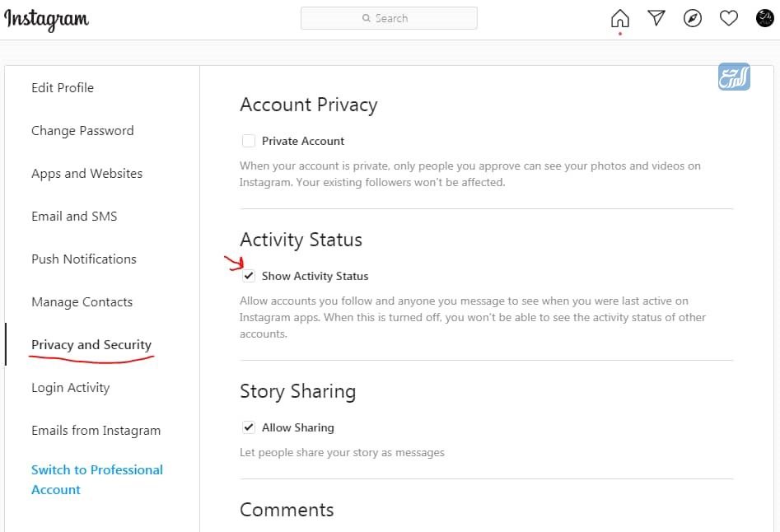Open the Explore compass icon

[693, 18]
